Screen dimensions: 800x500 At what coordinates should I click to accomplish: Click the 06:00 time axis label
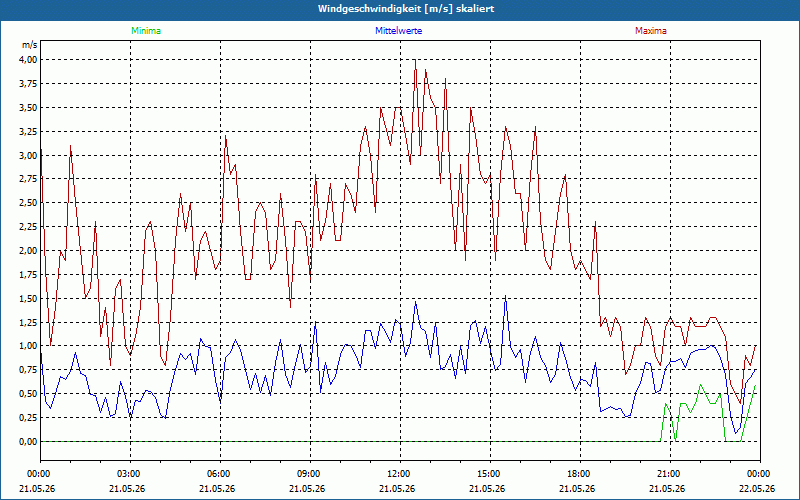coord(220,474)
